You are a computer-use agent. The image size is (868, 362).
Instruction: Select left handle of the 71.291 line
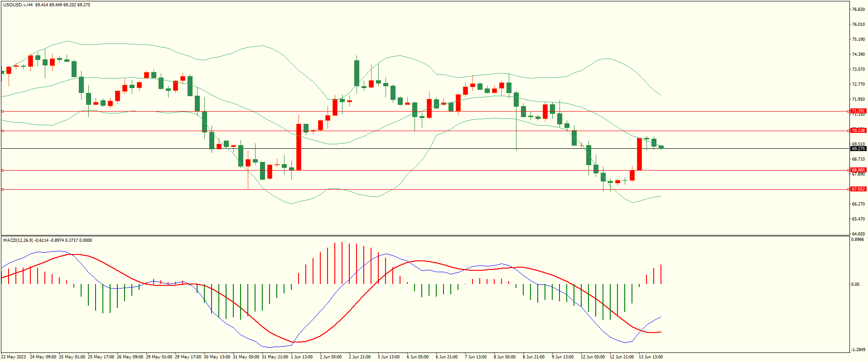pyautogui.click(x=3, y=111)
